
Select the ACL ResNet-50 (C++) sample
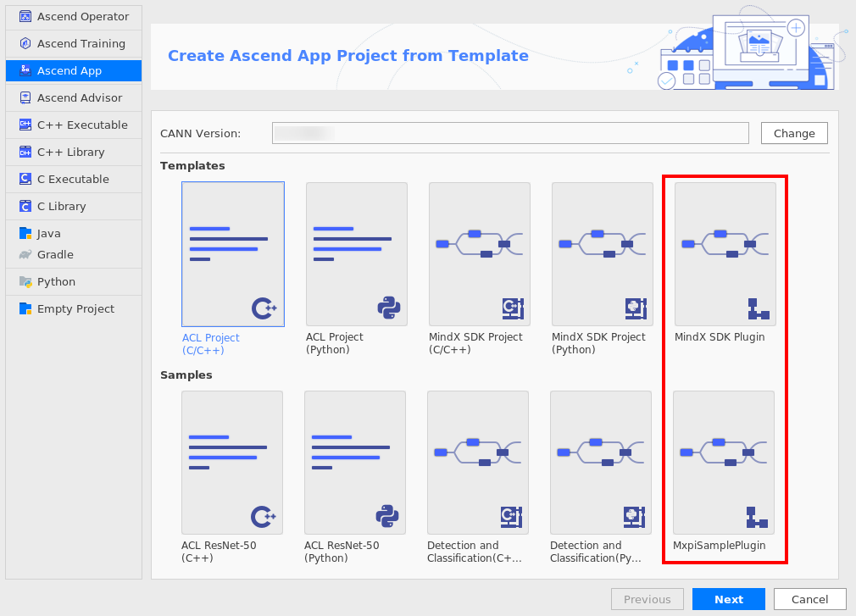click(x=232, y=463)
